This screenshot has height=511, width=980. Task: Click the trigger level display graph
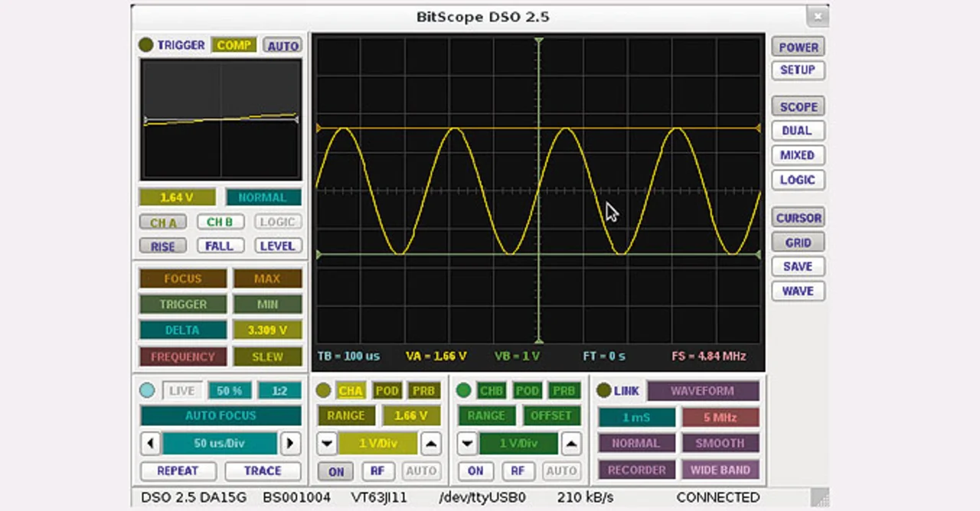tap(220, 119)
